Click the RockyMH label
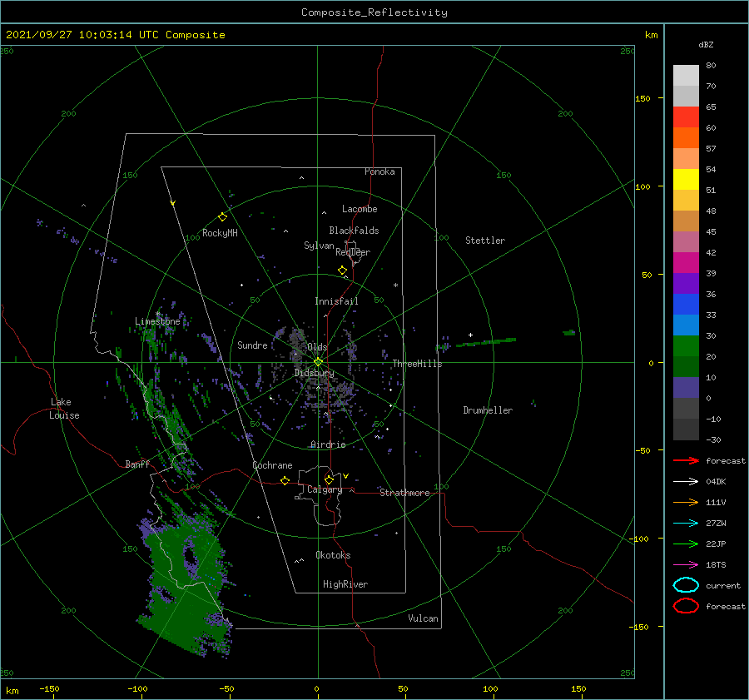Viewport: 749px width, 700px height. pyautogui.click(x=220, y=233)
